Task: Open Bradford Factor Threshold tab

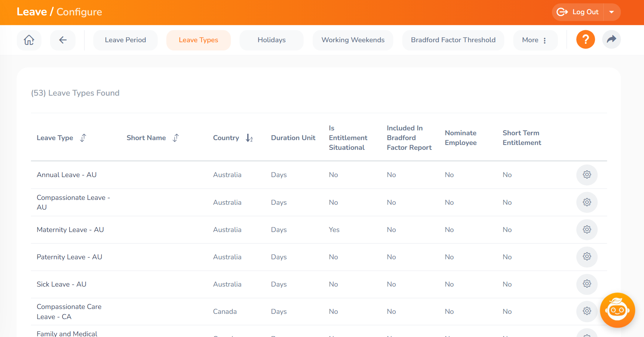Action: point(453,40)
